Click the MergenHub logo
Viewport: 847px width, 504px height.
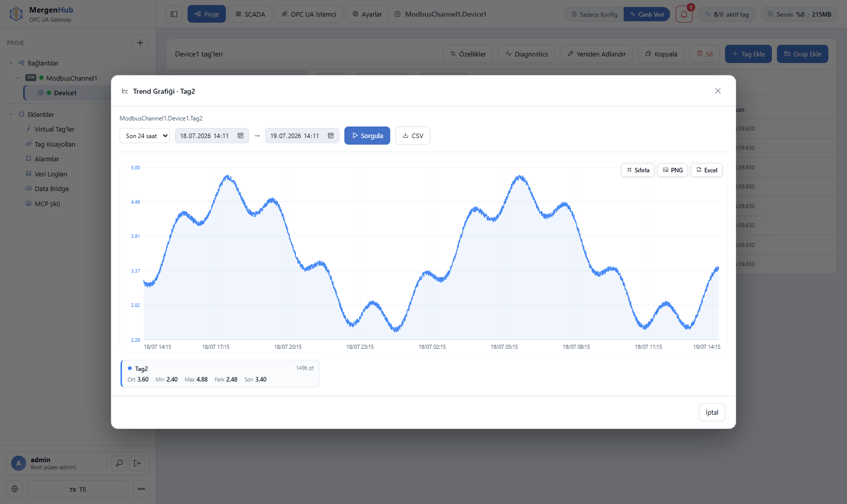tap(16, 14)
